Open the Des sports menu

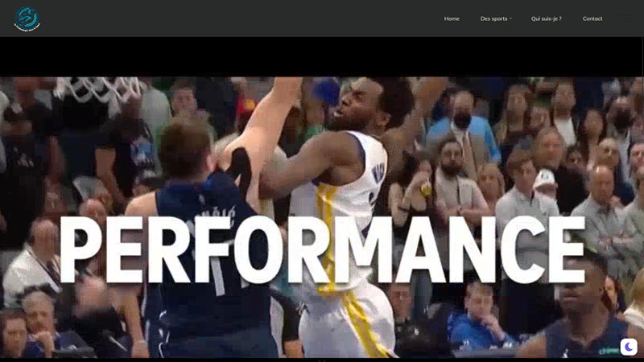493,19
